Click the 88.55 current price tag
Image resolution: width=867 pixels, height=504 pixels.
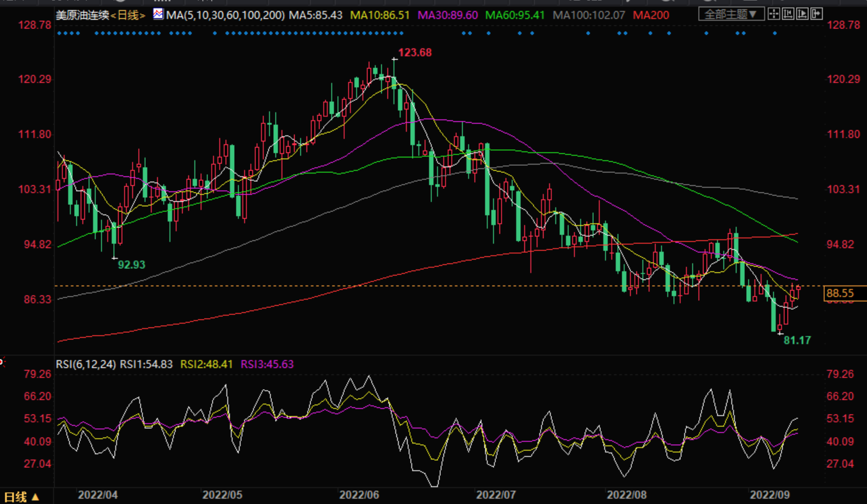click(840, 293)
